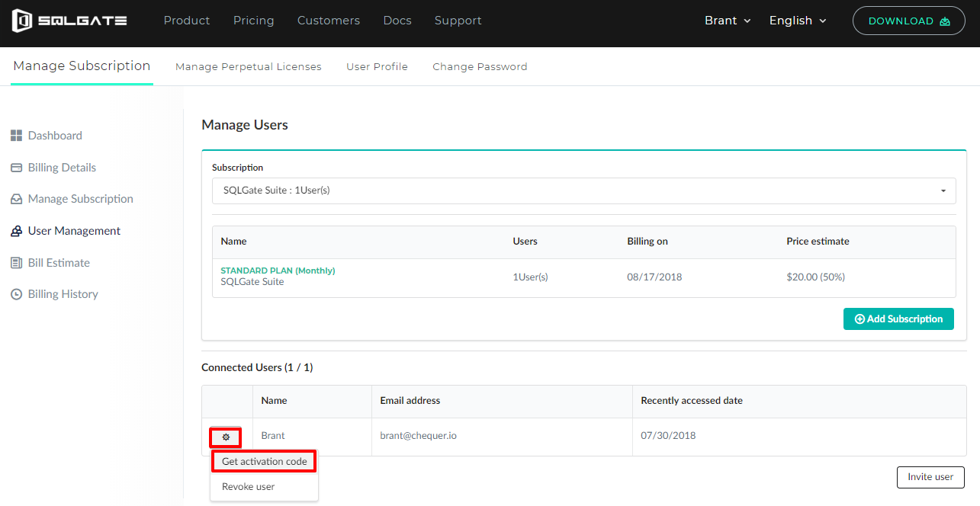
Task: Open the Product menu
Action: click(187, 21)
